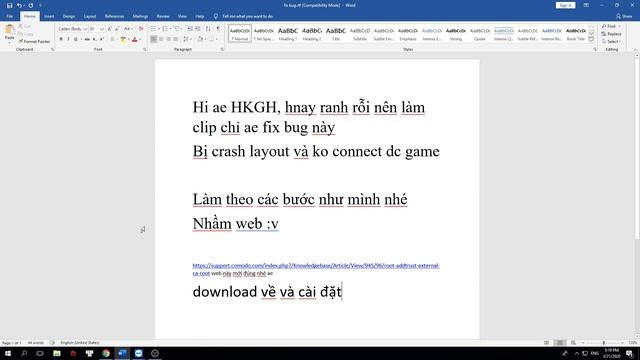This screenshot has width=640, height=360.
Task: Open Ribbon Display Options icon
Action: (586, 5)
